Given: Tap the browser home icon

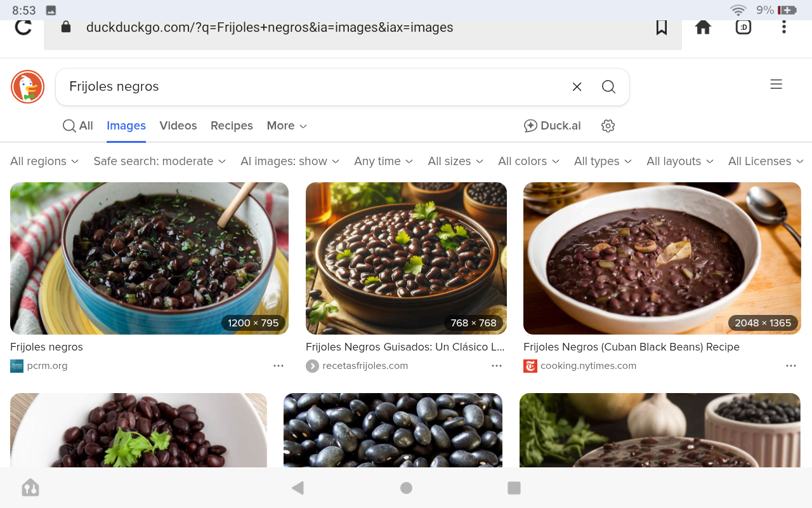Looking at the screenshot, I should tap(703, 27).
